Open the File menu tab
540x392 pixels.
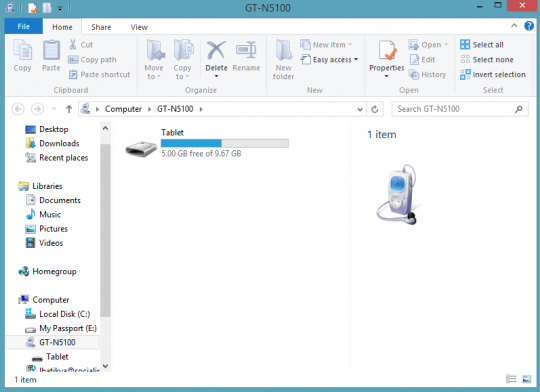tap(24, 27)
